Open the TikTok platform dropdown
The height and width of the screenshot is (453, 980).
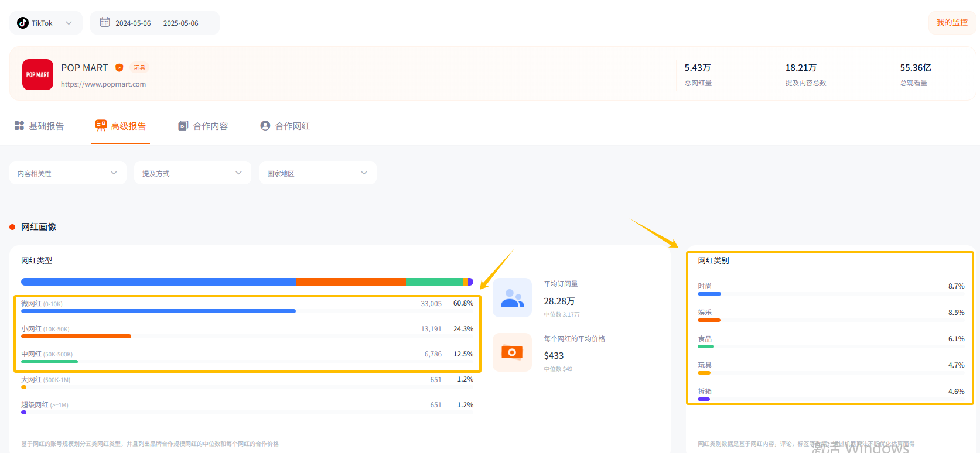46,23
